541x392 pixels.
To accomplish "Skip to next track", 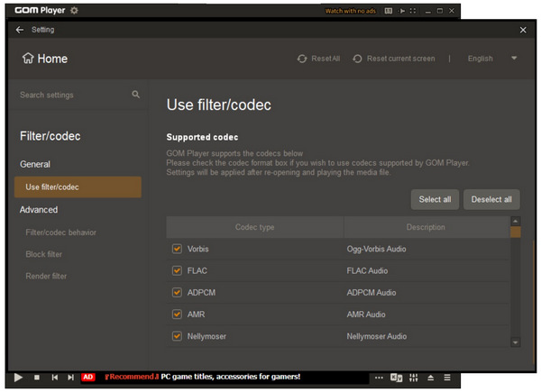I will point(70,378).
